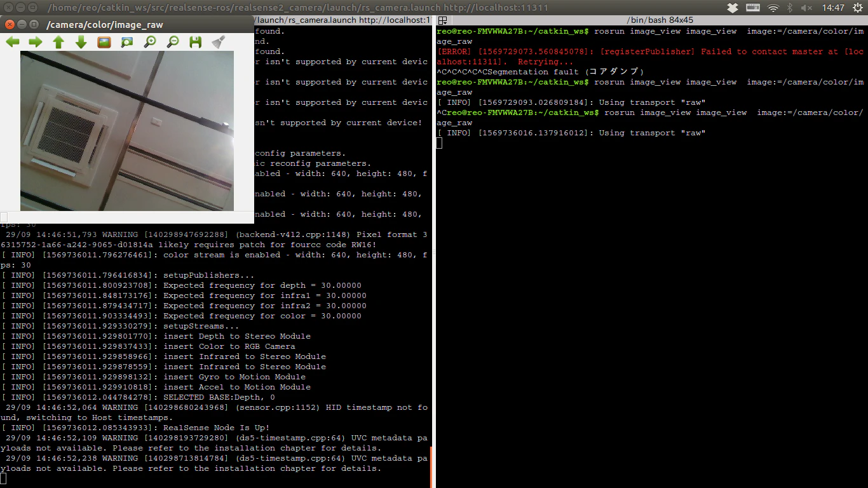Screen dimensions: 868x488
Task: Maximize the /camera/color/image_raw viewer window
Action: (x=32, y=24)
